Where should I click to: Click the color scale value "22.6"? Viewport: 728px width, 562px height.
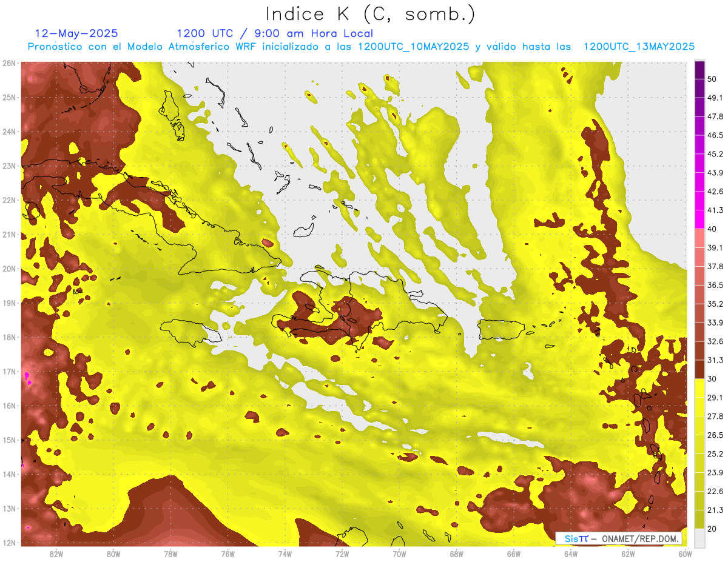pyautogui.click(x=715, y=491)
